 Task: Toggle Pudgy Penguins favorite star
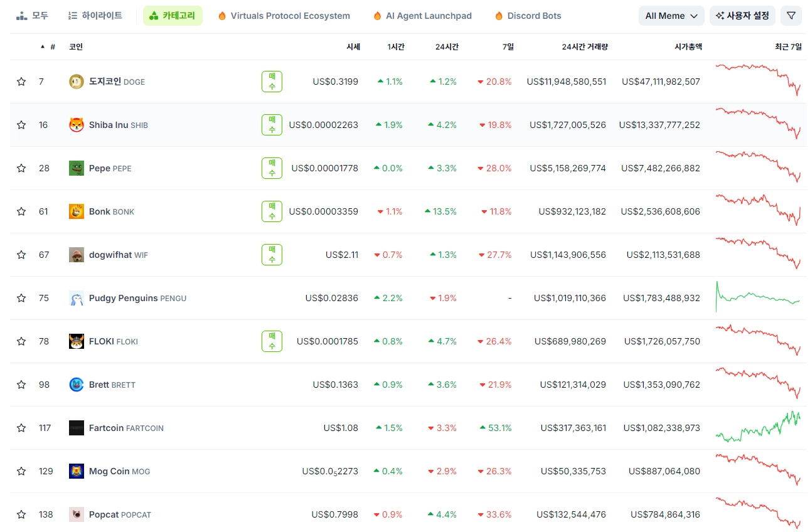(x=21, y=298)
